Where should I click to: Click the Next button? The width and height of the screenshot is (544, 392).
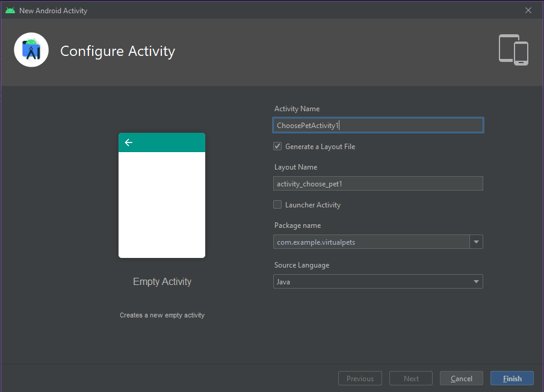411,378
